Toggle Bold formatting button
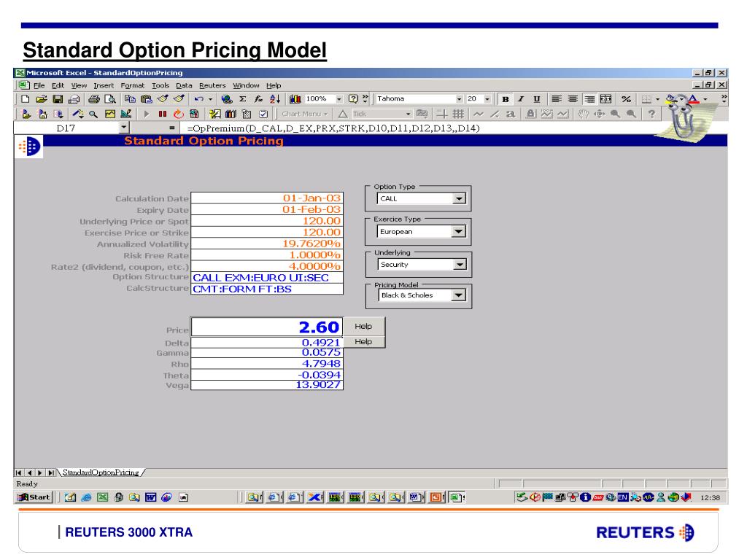The width and height of the screenshot is (747, 560). [x=505, y=98]
